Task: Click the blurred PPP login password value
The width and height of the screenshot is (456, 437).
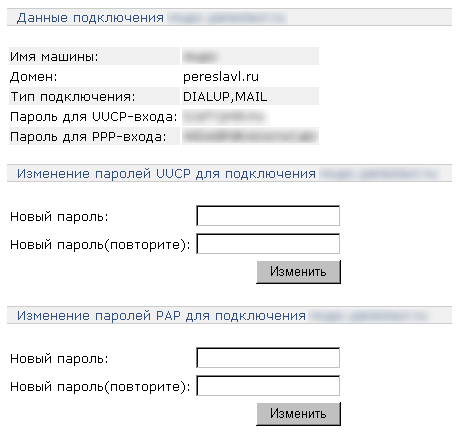Action: 249,137
